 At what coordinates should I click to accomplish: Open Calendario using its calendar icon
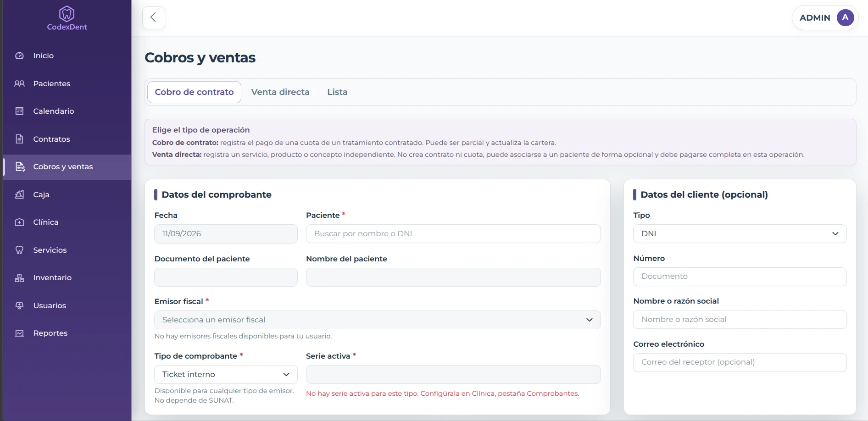pyautogui.click(x=19, y=111)
